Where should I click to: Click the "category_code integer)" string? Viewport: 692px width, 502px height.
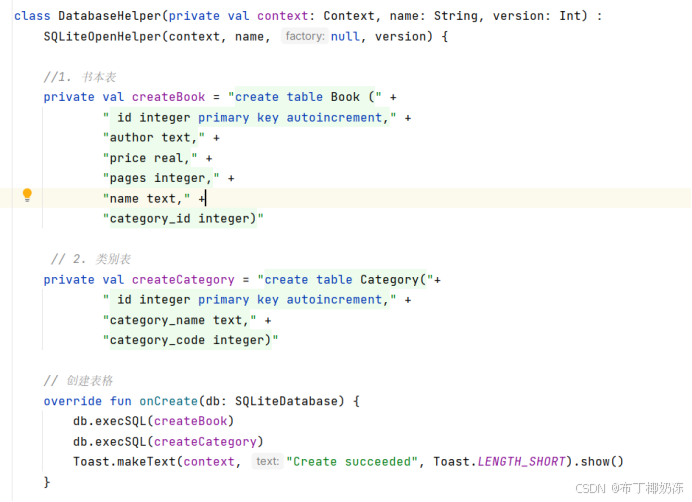pyautogui.click(x=191, y=340)
